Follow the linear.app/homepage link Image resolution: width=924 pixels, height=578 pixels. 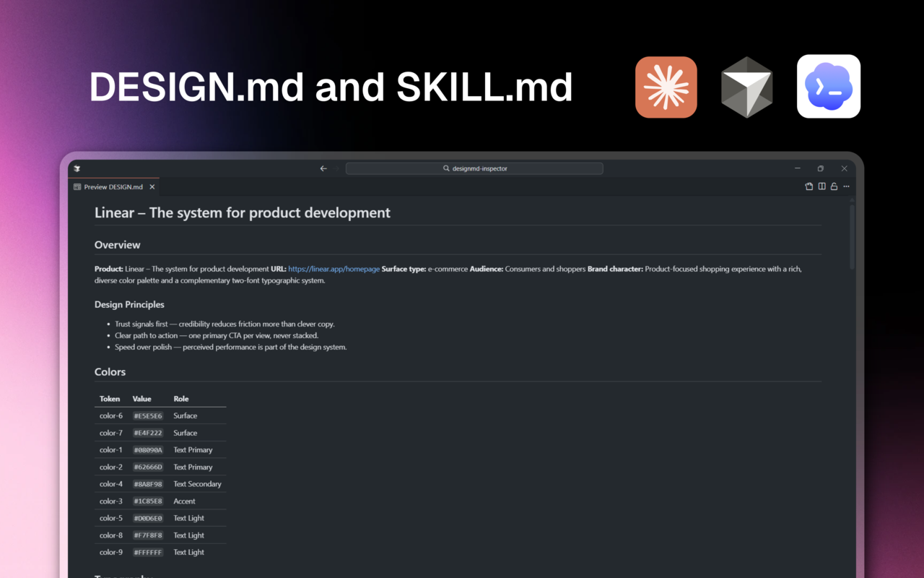click(334, 268)
